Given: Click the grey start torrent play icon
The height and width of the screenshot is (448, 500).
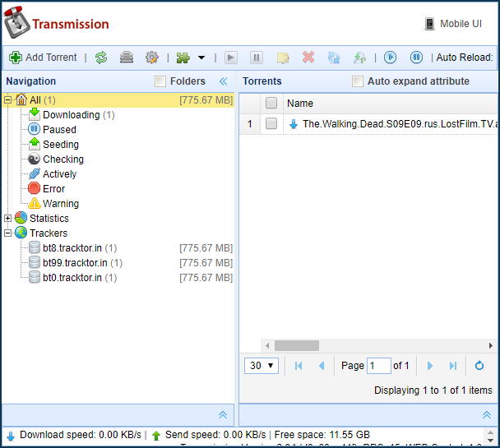Looking at the screenshot, I should coord(231,58).
